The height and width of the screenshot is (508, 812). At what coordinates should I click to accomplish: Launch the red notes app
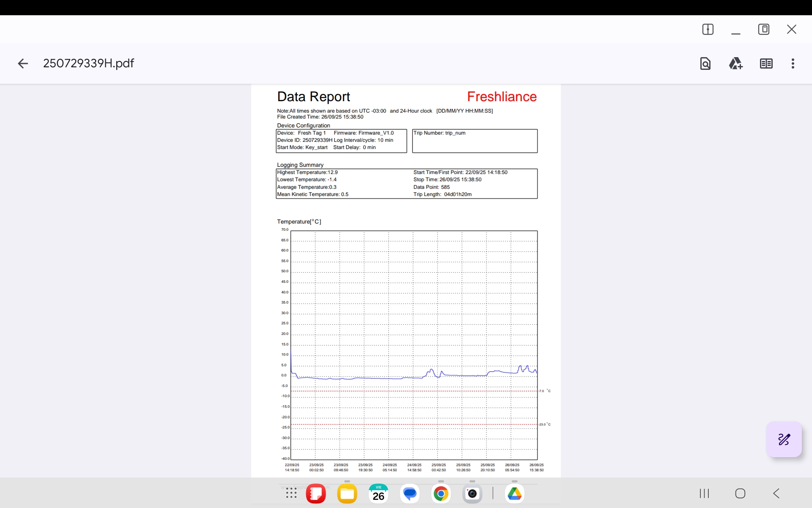[x=315, y=494]
